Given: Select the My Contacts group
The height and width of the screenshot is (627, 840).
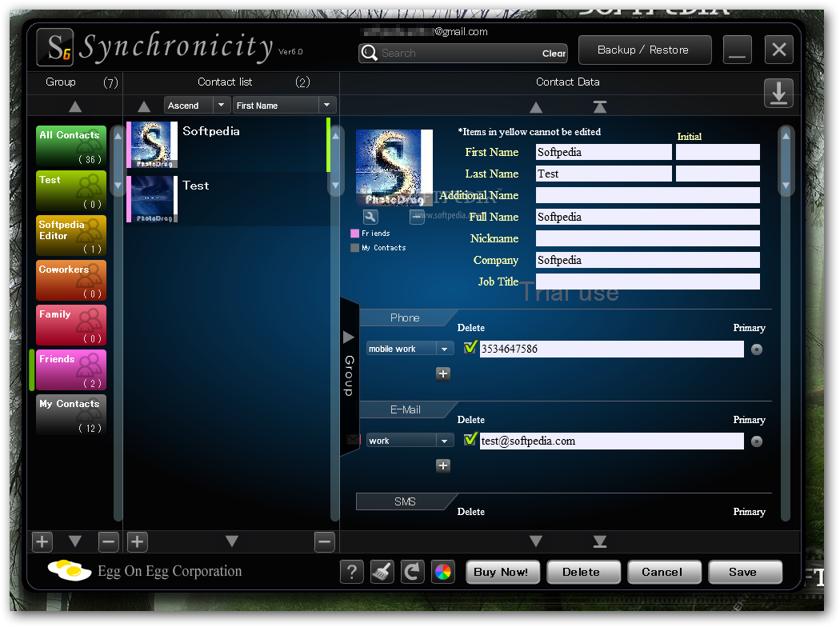Looking at the screenshot, I should pos(71,415).
